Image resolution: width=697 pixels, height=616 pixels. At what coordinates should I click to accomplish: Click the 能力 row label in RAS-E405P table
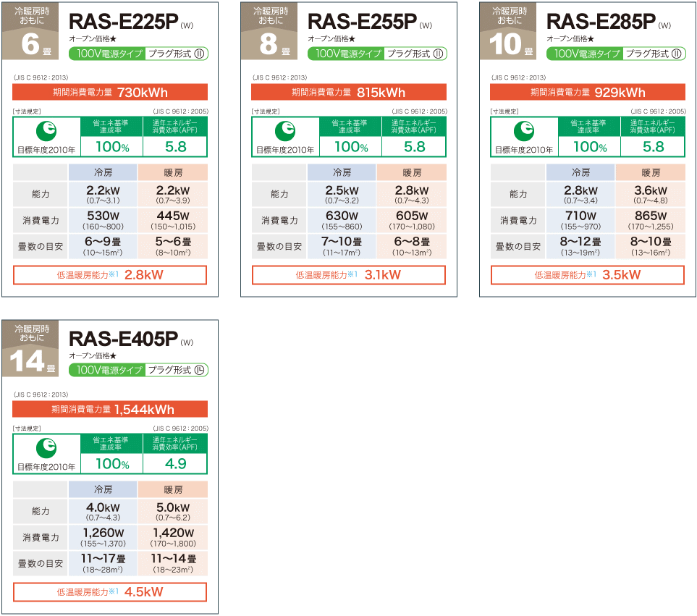(x=41, y=511)
